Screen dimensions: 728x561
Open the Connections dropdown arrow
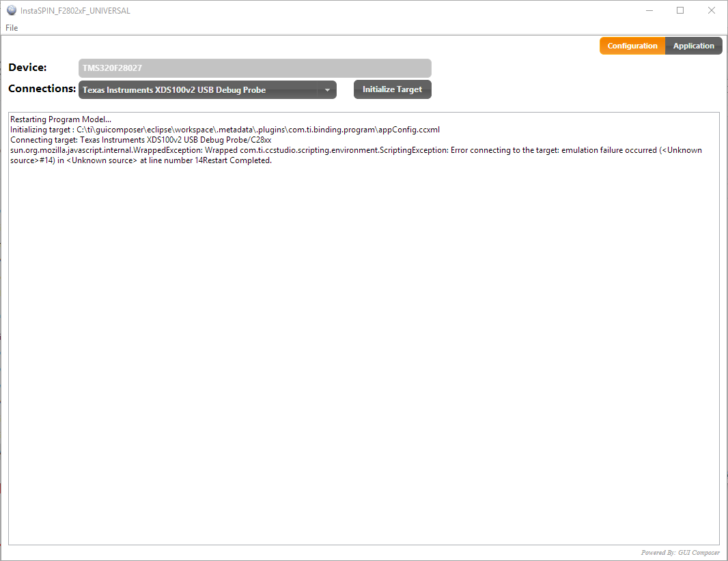tap(327, 90)
